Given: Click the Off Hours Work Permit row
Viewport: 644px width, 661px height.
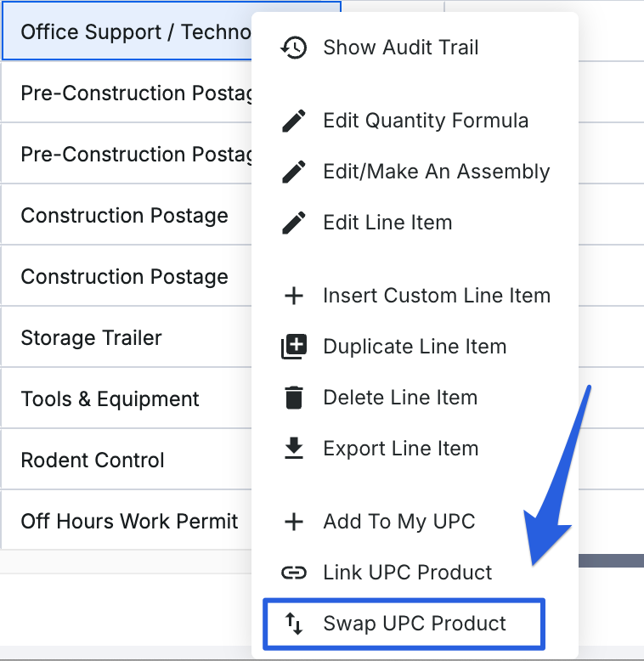Looking at the screenshot, I should coord(129,522).
